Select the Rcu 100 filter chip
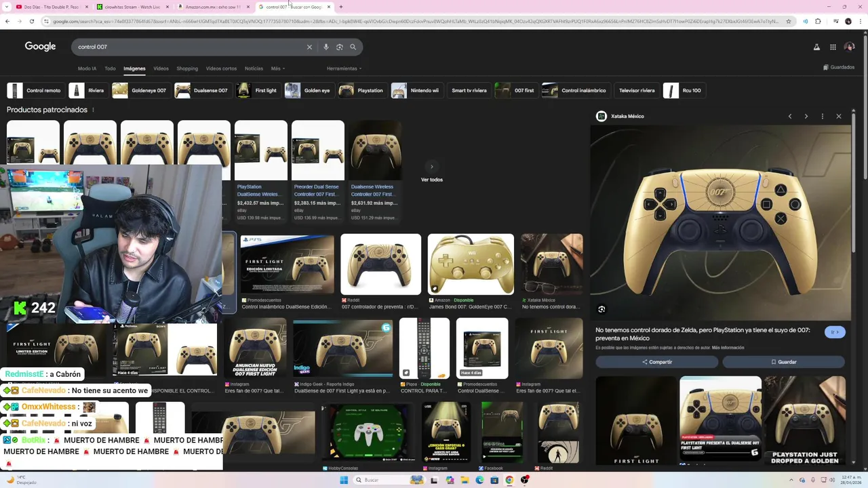The width and height of the screenshot is (868, 488). [x=684, y=90]
